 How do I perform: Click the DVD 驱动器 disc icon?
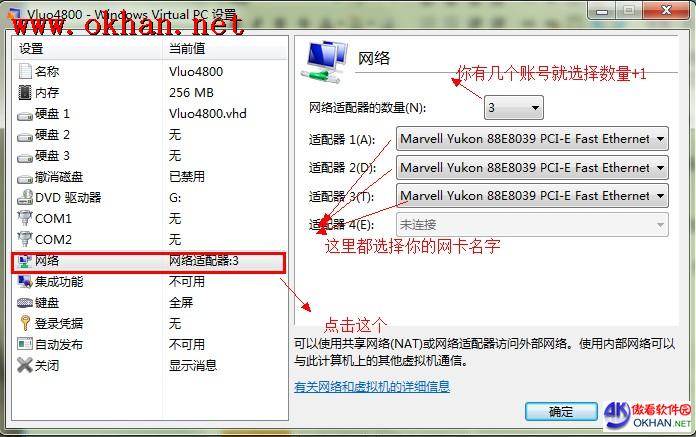[x=25, y=197]
